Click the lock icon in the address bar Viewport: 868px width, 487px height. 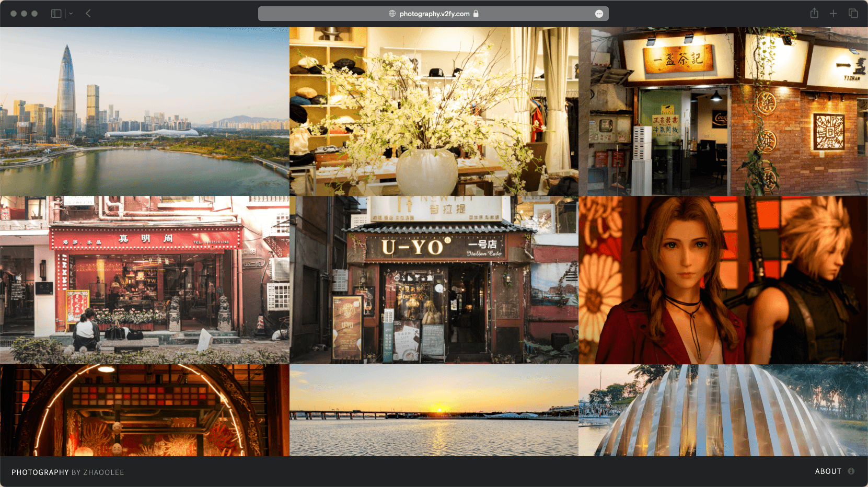[x=476, y=14]
